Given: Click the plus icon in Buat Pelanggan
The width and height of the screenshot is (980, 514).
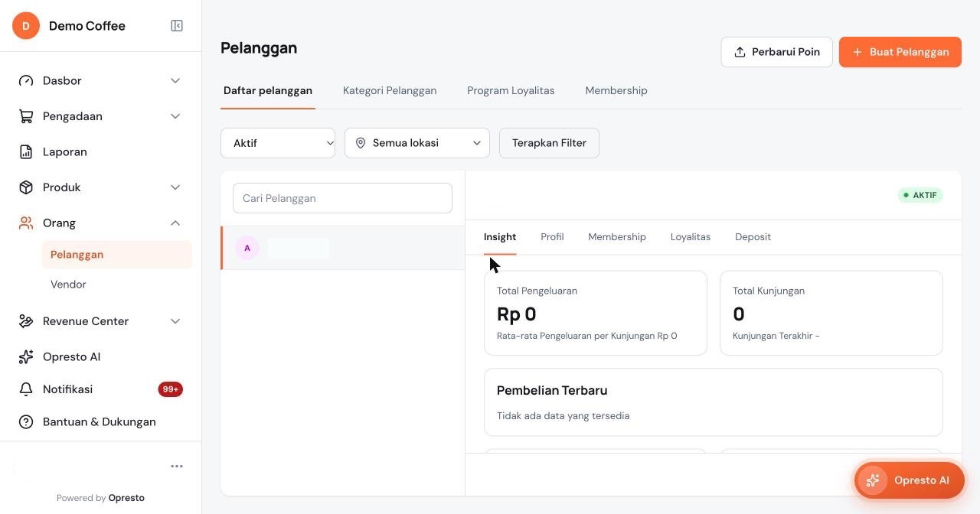Looking at the screenshot, I should click(x=857, y=52).
